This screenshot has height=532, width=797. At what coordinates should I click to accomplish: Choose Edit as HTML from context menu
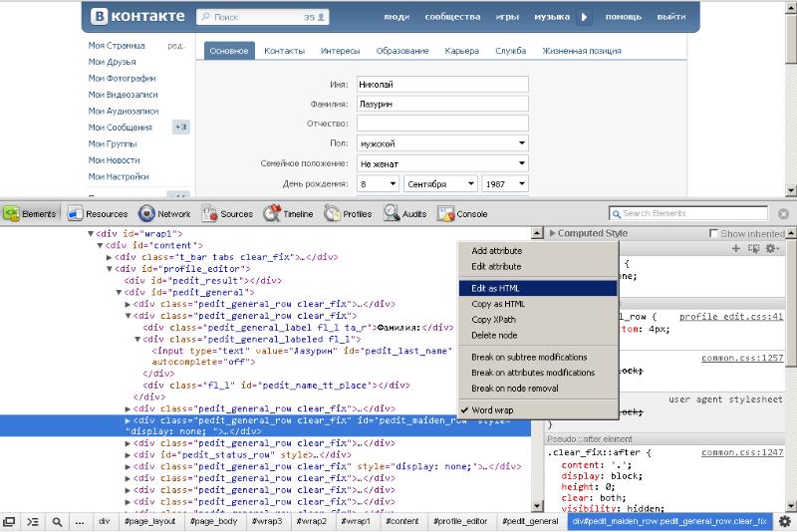click(496, 289)
